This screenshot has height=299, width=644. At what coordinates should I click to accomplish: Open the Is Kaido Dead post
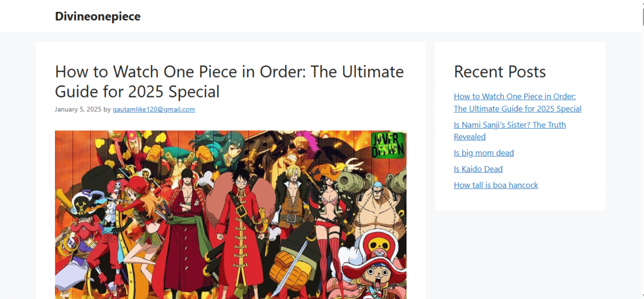(478, 169)
